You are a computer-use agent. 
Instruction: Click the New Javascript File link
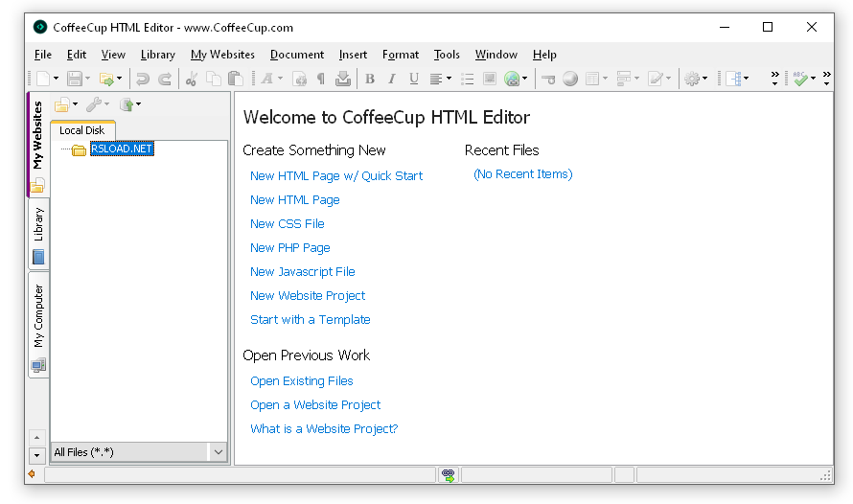(303, 272)
